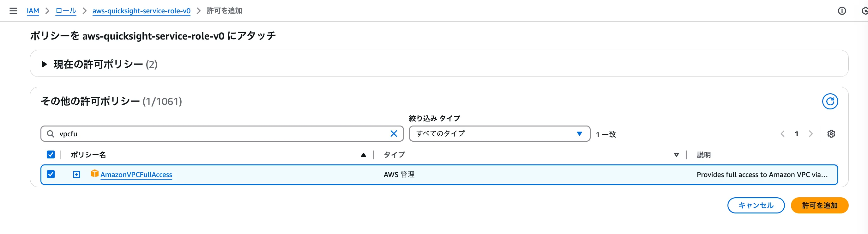The image size is (868, 234).
Task: Click the info icon in top bar
Action: point(842,11)
